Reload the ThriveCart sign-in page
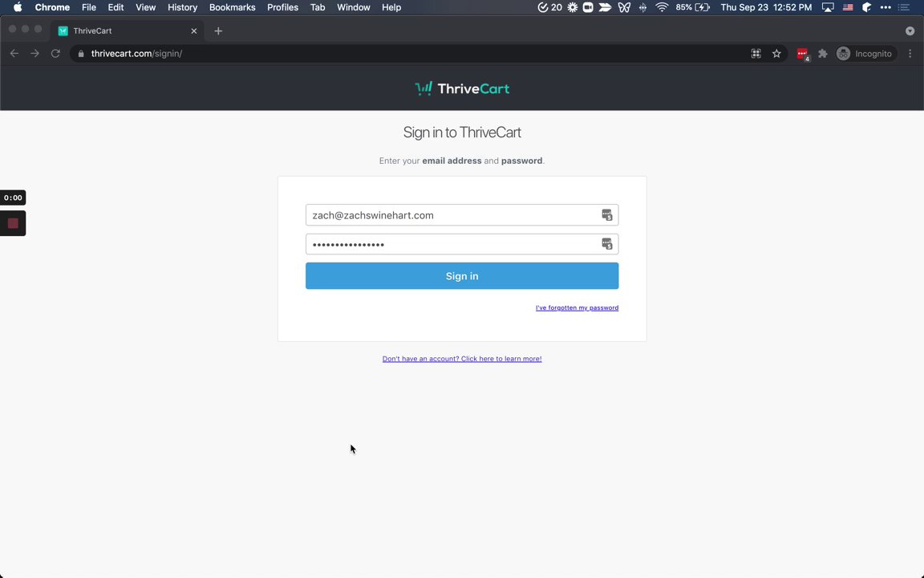This screenshot has width=924, height=578. [x=55, y=54]
